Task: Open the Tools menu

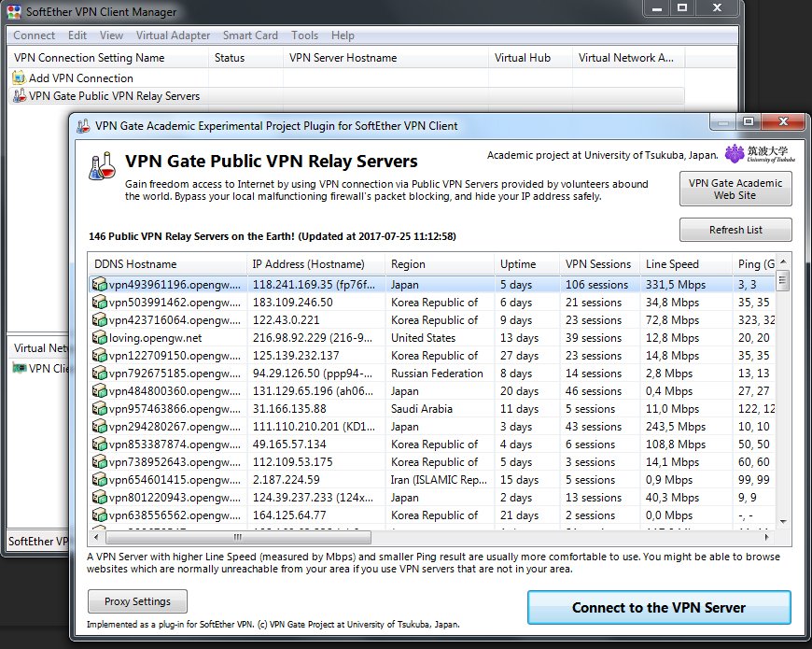Action: 304,35
